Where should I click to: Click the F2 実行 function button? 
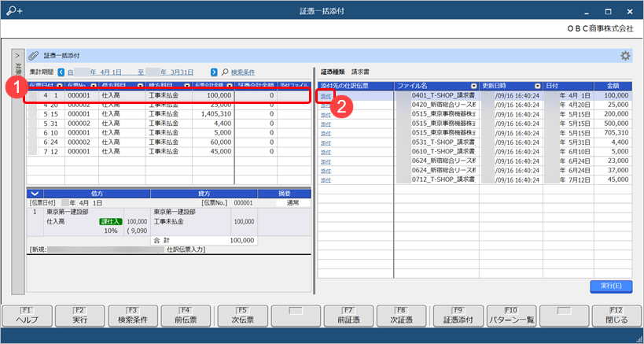[x=79, y=316]
